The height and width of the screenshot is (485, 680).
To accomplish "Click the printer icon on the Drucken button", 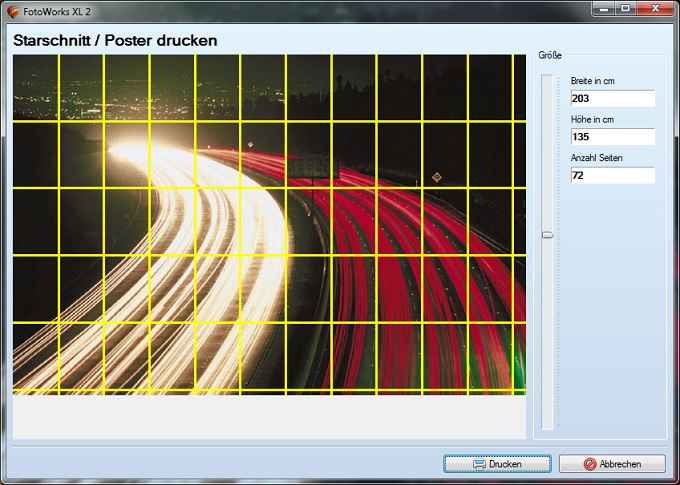I will pos(479,464).
